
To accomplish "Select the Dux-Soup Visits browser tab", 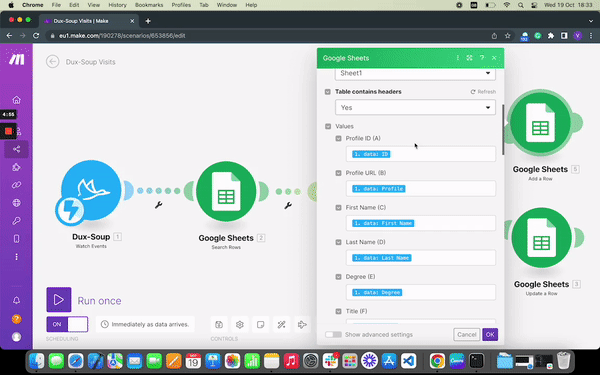I will click(x=90, y=21).
